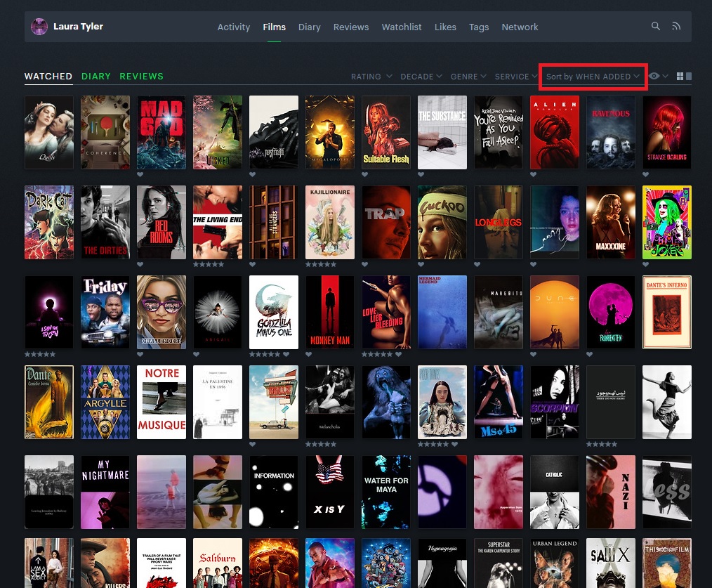Open the Kajillionaire film poster
The height and width of the screenshot is (588, 712).
coord(330,222)
